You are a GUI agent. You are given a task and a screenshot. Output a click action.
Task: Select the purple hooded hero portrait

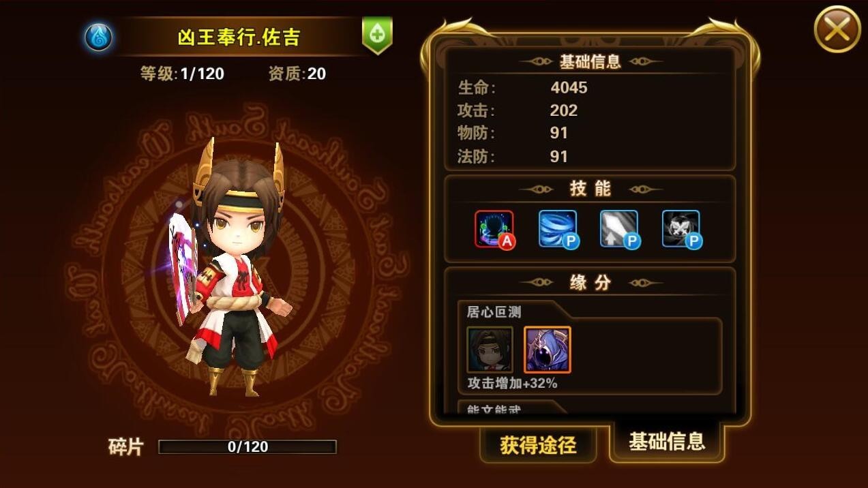pyautogui.click(x=548, y=350)
